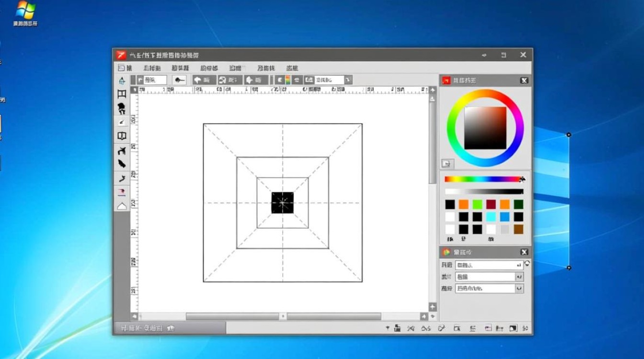Choose the triangle shape tool at toolbar bottom

point(121,205)
